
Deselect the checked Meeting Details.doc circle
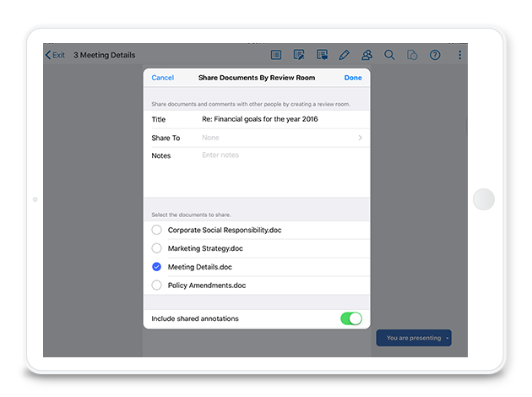pos(156,267)
